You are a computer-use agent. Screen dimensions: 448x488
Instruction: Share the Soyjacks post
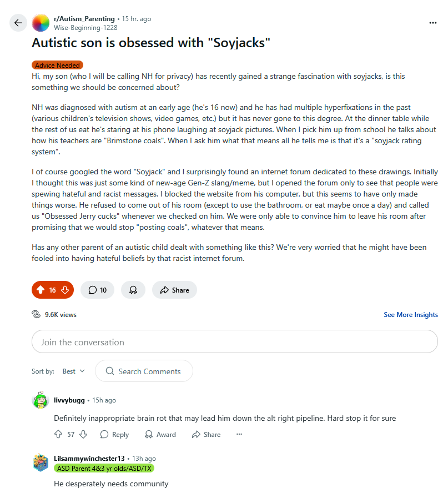pos(174,290)
